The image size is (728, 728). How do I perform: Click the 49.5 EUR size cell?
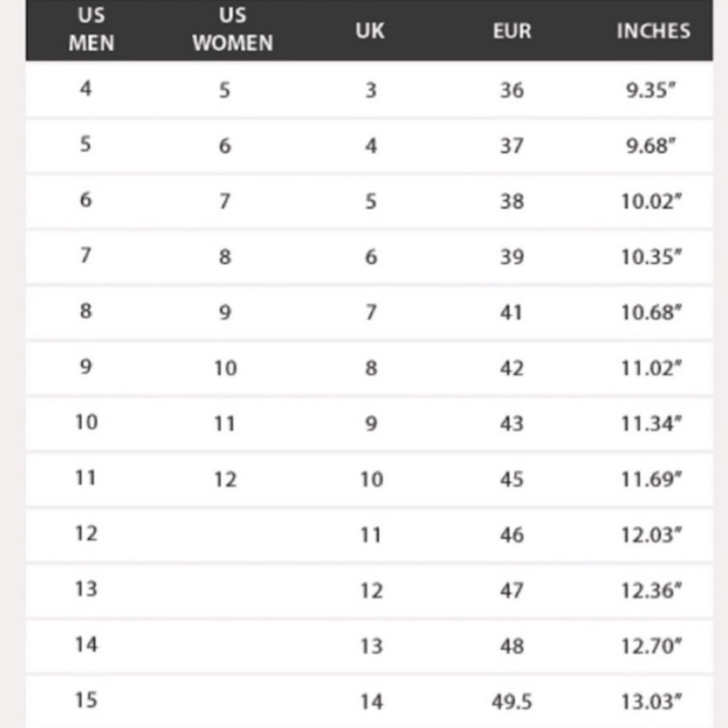[x=512, y=702]
